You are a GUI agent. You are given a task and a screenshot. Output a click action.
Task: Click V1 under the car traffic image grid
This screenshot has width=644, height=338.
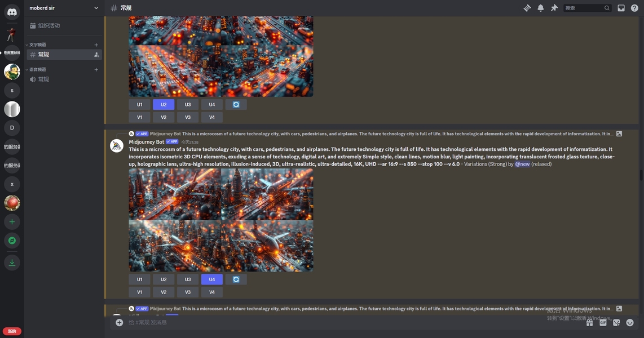pos(140,117)
